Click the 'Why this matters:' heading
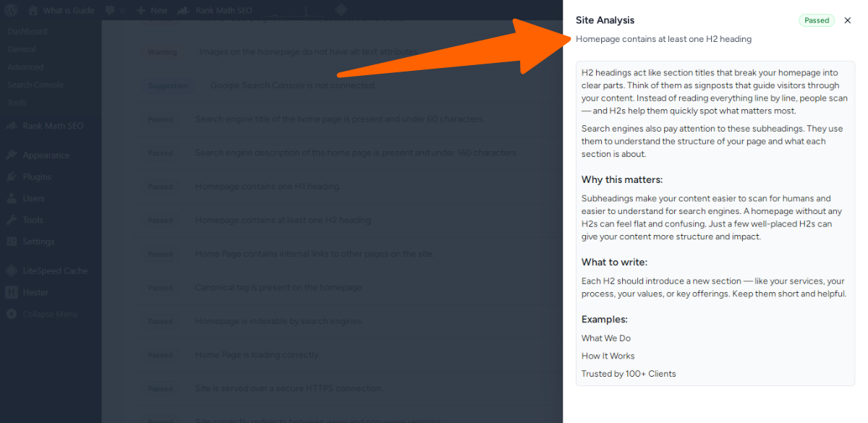 pos(622,179)
